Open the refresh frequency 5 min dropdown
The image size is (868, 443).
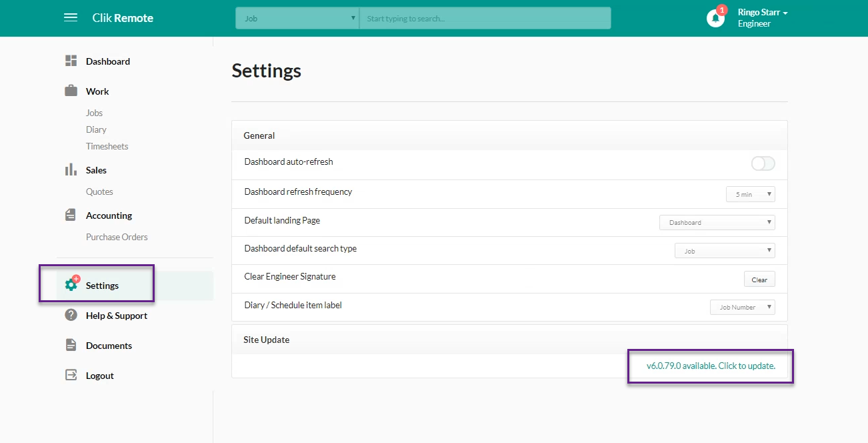point(751,194)
